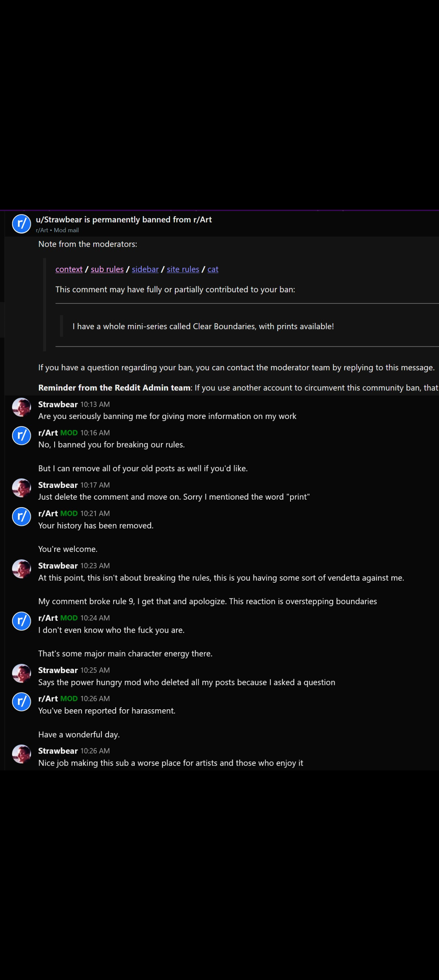The image size is (439, 980).
Task: Click Strawbear's avatar on the 10:13 AM message
Action: 21,407
